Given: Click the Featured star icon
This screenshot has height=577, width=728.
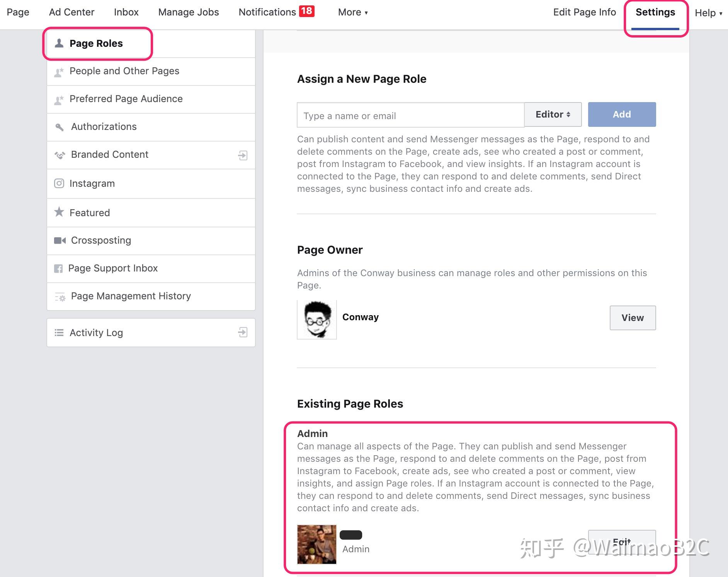Looking at the screenshot, I should coord(59,212).
